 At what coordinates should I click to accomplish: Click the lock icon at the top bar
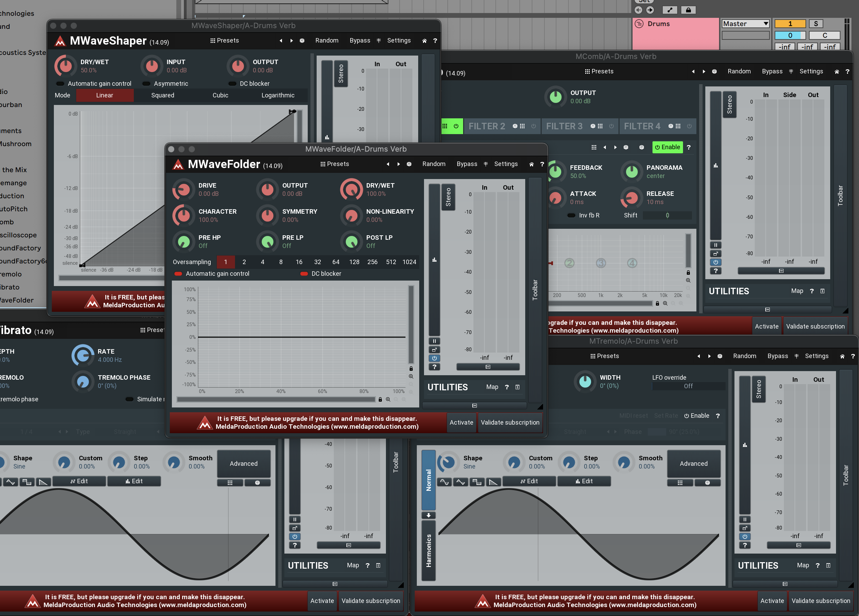point(688,10)
